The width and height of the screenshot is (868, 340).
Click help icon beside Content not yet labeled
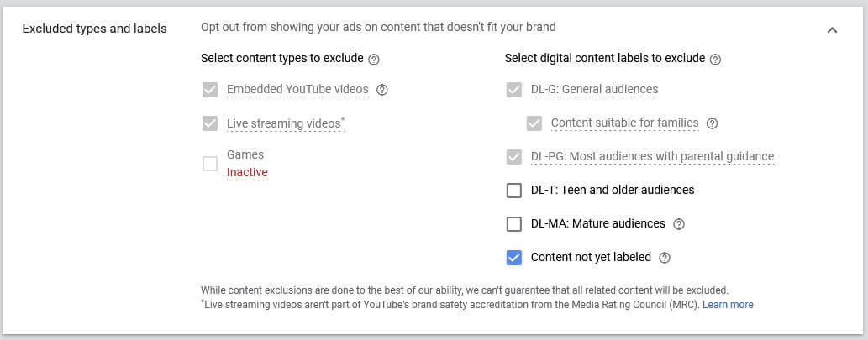665,258
